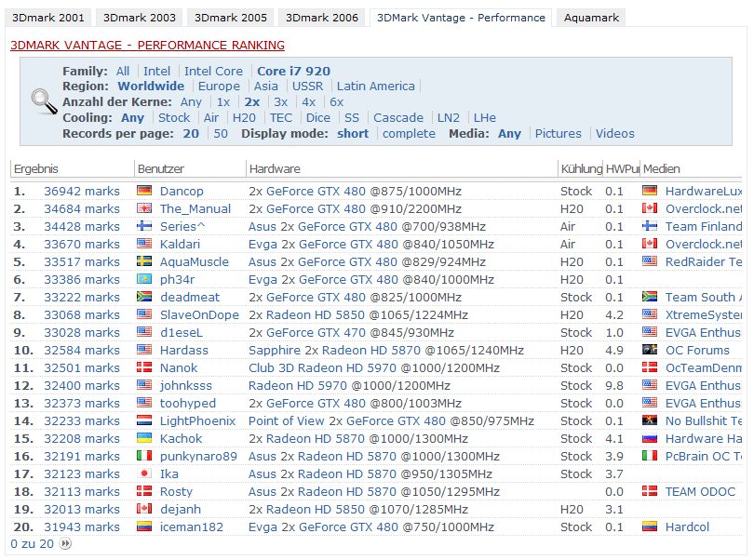This screenshot has height=560, width=754.
Task: Click Netherlands flag next to LightPhoenix
Action: [144, 420]
